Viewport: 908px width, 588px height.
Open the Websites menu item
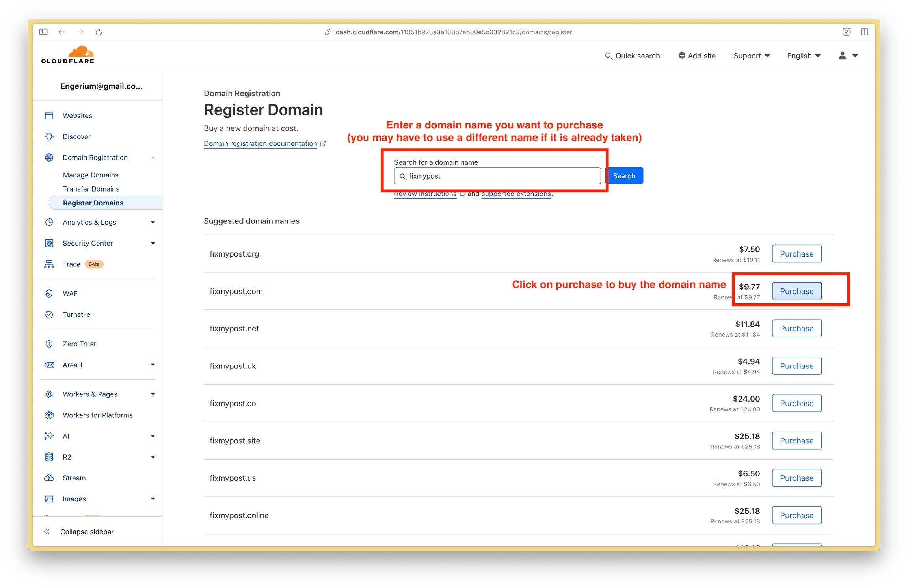click(77, 115)
